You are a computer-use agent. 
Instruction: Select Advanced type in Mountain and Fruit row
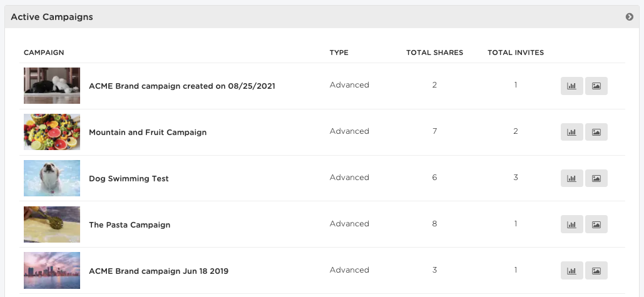[349, 131]
